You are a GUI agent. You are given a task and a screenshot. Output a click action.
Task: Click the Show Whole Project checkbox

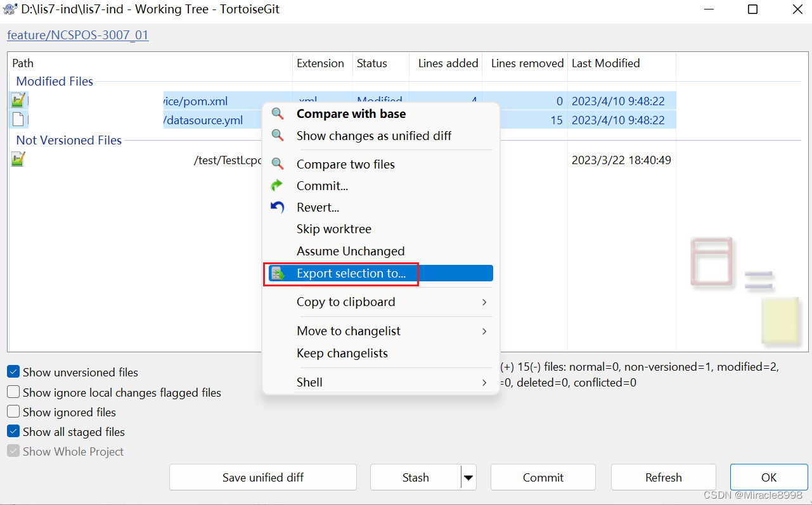(13, 451)
